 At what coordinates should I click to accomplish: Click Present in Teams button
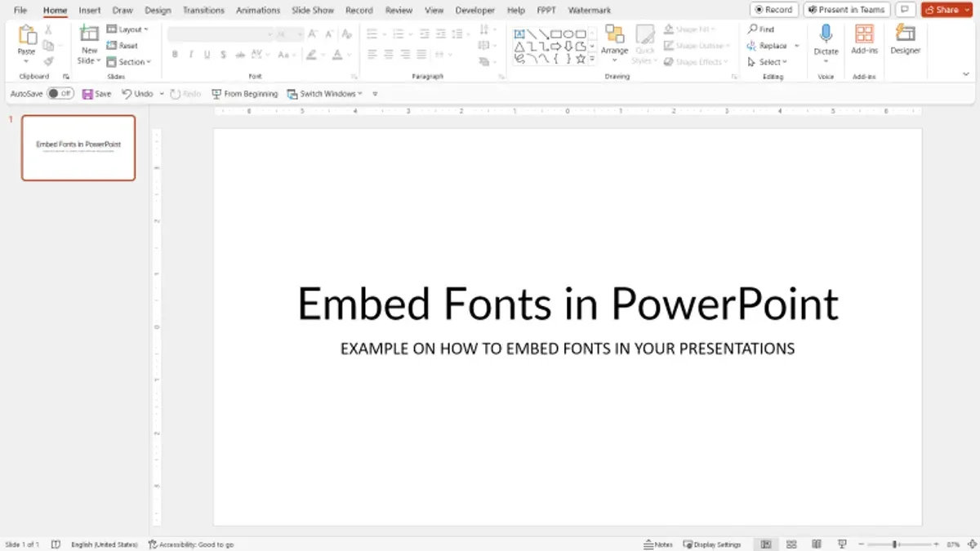846,10
